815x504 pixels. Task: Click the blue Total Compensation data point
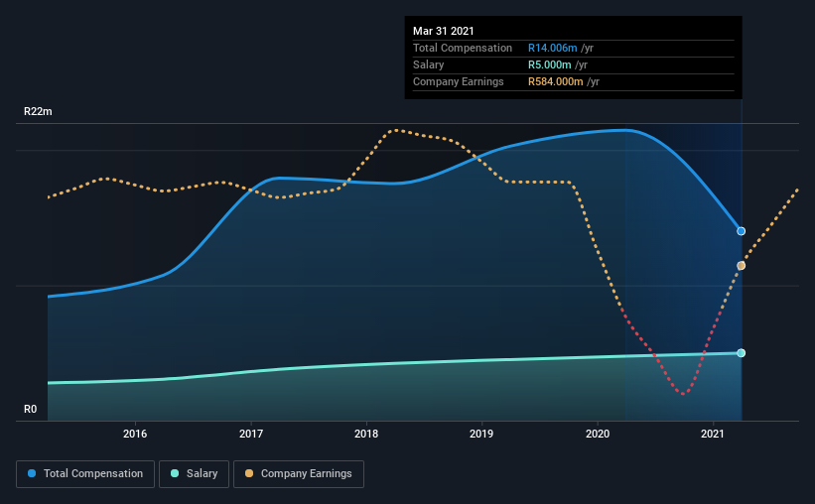[x=742, y=231]
